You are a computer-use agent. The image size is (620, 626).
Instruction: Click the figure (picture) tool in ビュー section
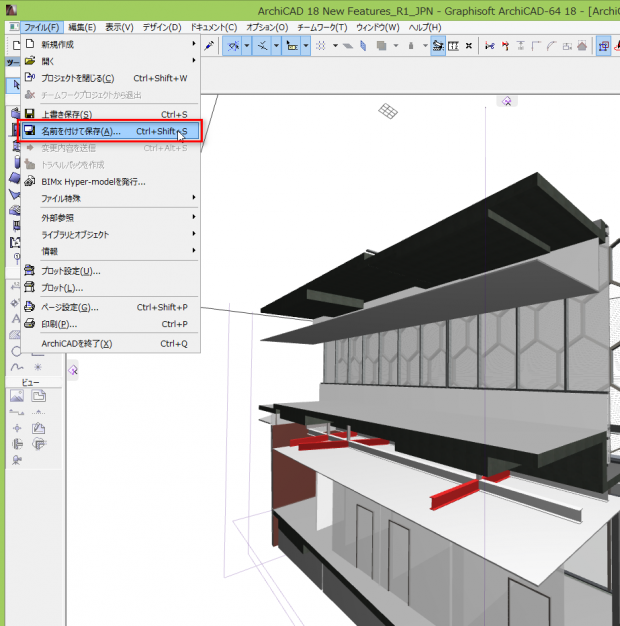click(x=18, y=397)
